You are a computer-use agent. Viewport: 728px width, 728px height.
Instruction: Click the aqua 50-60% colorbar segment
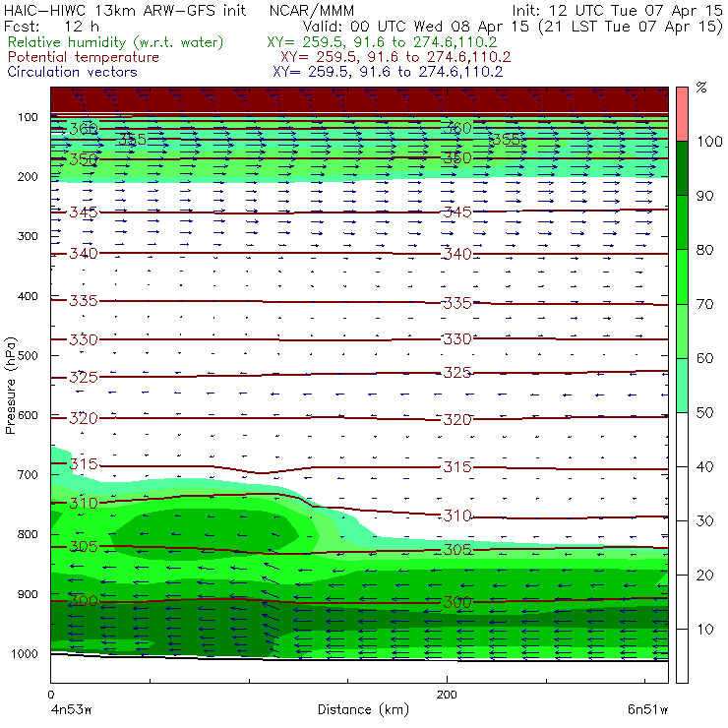click(682, 386)
